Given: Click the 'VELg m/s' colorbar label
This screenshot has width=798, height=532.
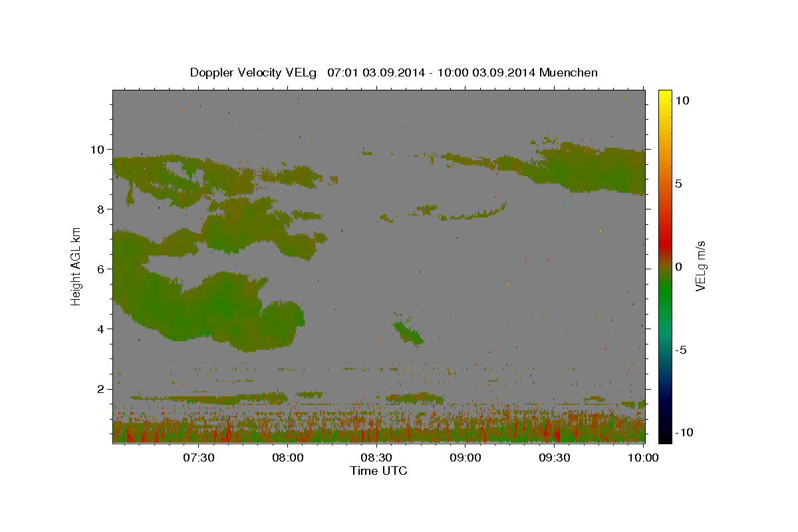Looking at the screenshot, I should 700,266.
